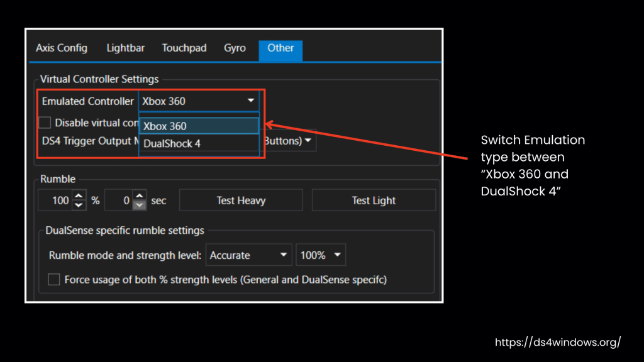Go to the Touchpad tab
The image size is (644, 362).
point(184,48)
